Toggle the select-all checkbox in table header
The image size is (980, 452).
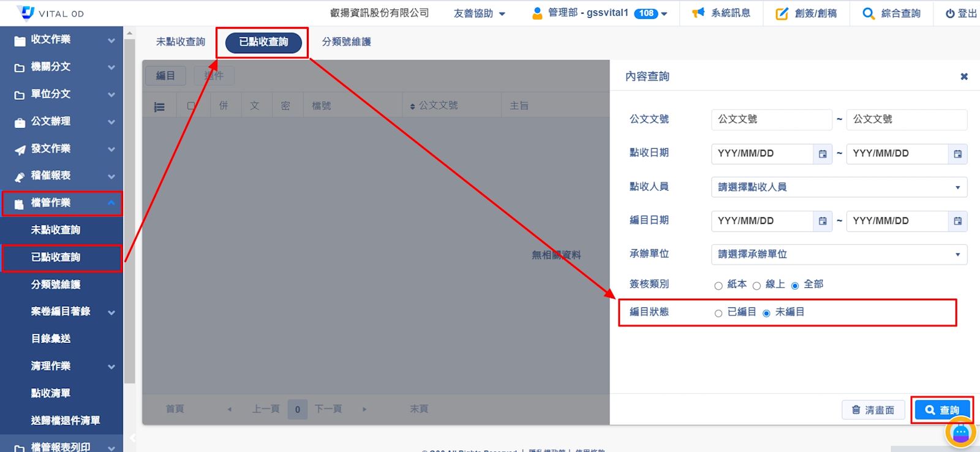[x=191, y=106]
